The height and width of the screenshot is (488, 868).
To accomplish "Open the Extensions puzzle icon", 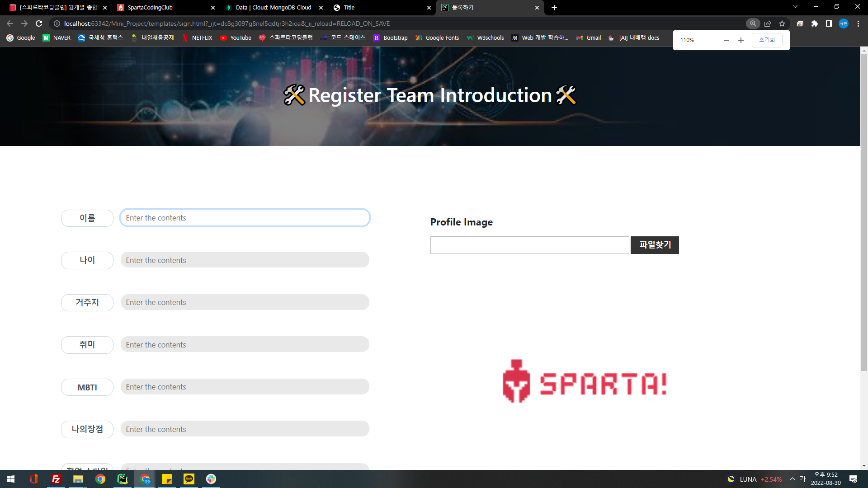I will click(815, 23).
